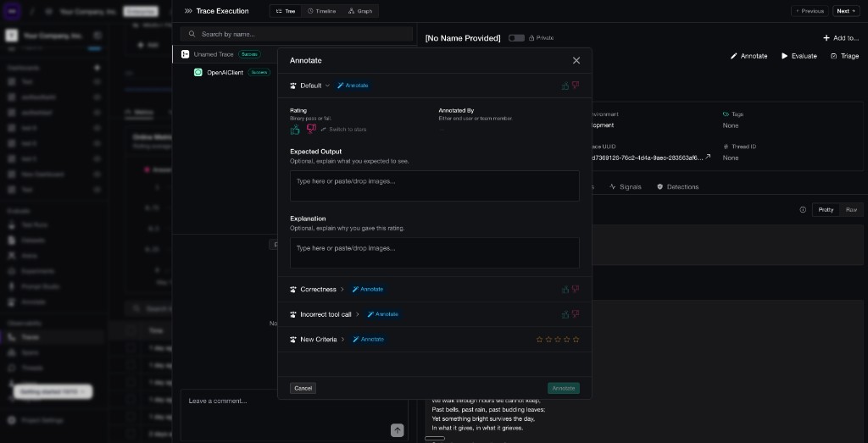Click the Correctness criteria icon
The height and width of the screenshot is (443, 868).
[293, 289]
